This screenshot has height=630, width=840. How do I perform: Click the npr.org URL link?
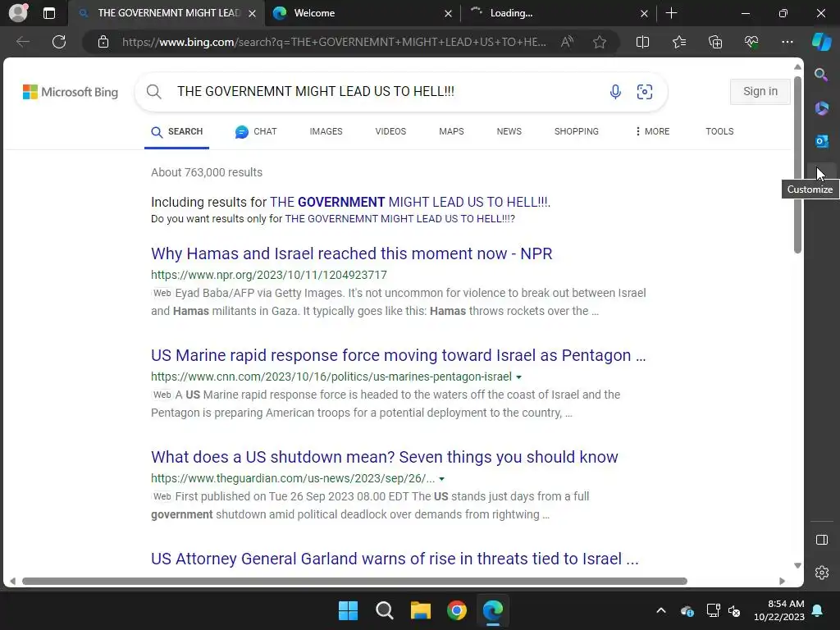[x=269, y=275]
